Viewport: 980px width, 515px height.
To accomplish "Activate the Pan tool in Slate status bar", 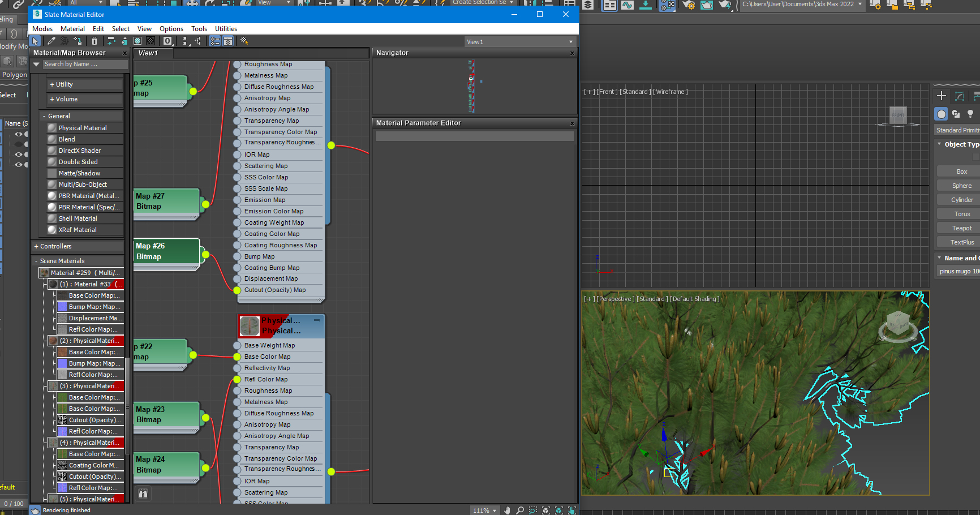I will pyautogui.click(x=507, y=510).
